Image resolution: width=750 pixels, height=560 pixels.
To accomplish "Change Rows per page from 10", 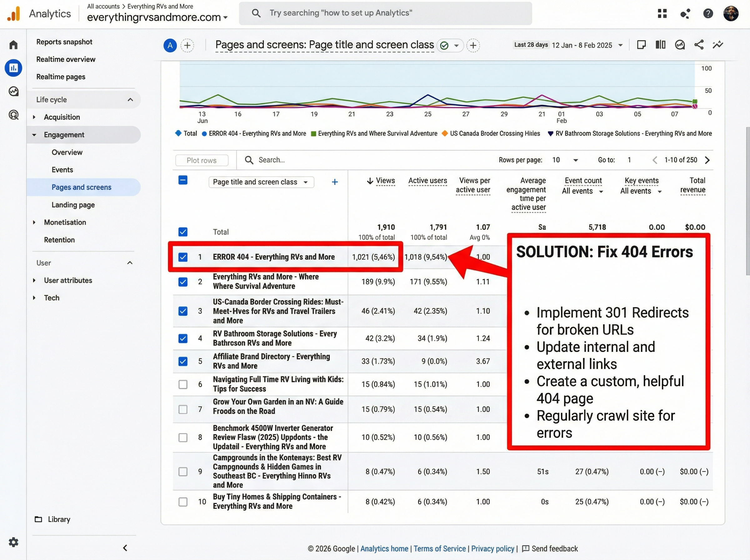I will click(565, 160).
